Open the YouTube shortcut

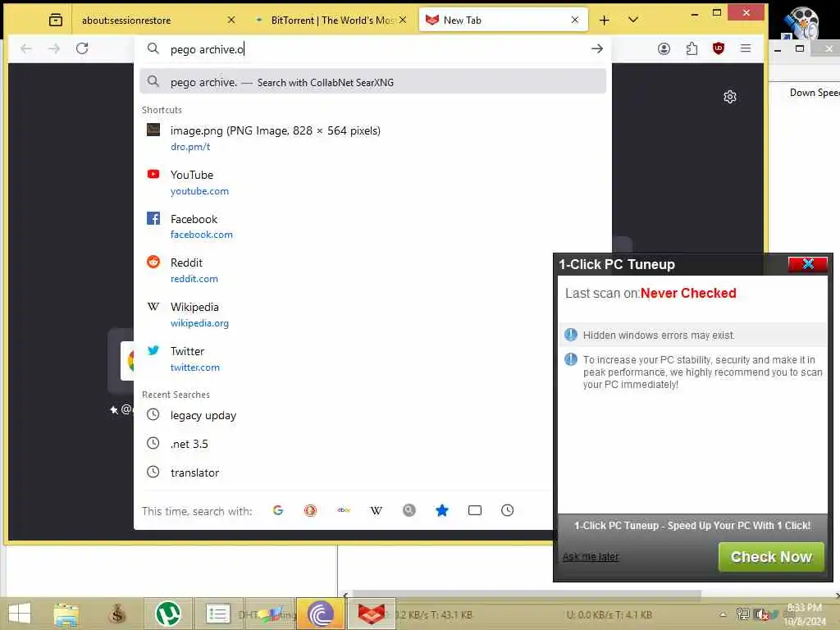coord(373,183)
